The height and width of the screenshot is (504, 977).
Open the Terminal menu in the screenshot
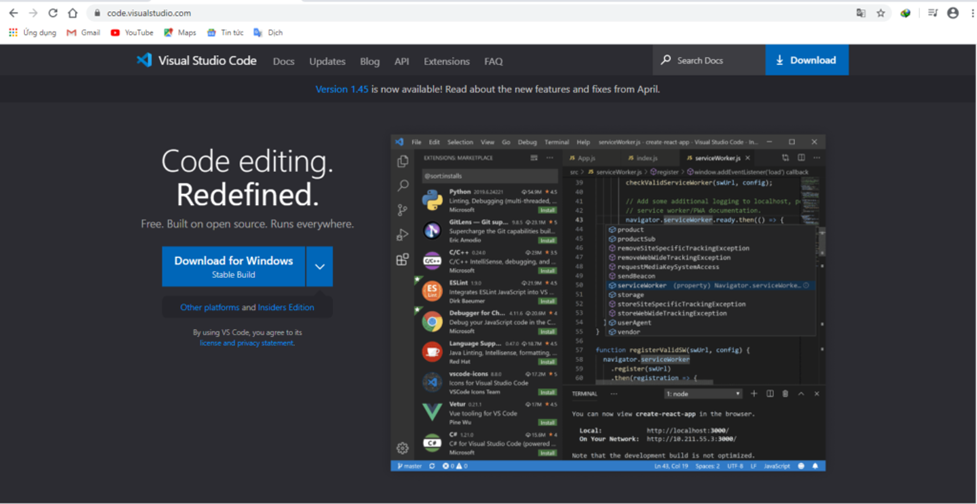(x=556, y=142)
